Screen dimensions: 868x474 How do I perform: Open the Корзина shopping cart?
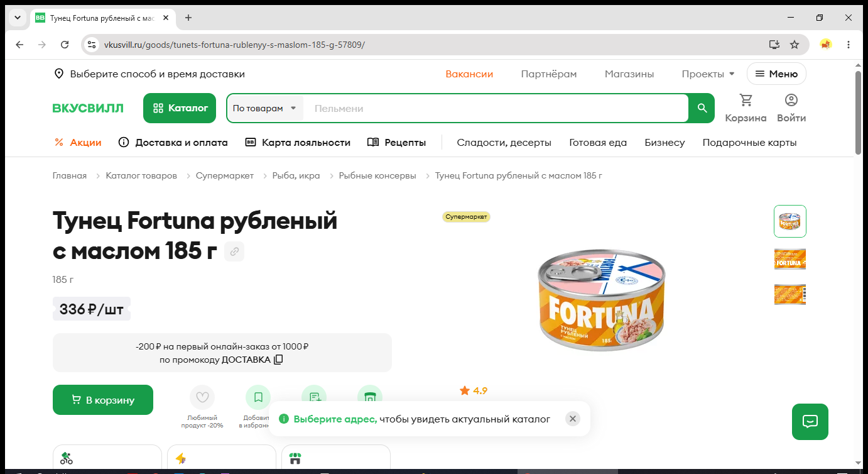(x=746, y=108)
